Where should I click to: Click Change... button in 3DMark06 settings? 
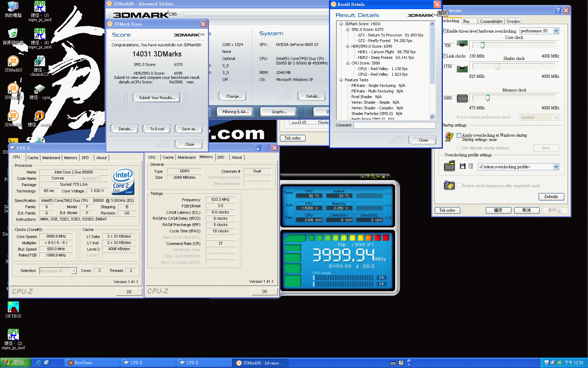pos(234,96)
